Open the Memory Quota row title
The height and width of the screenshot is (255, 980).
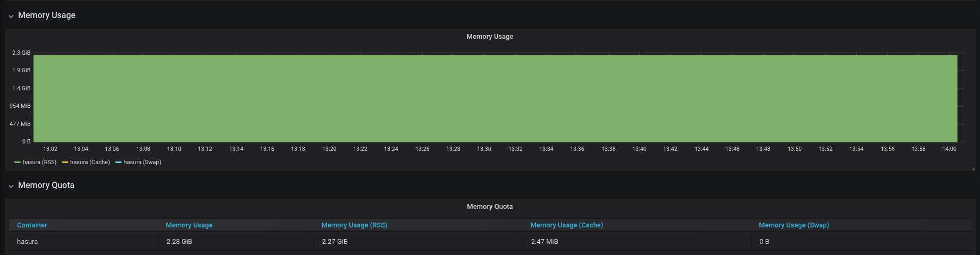pyautogui.click(x=46, y=185)
